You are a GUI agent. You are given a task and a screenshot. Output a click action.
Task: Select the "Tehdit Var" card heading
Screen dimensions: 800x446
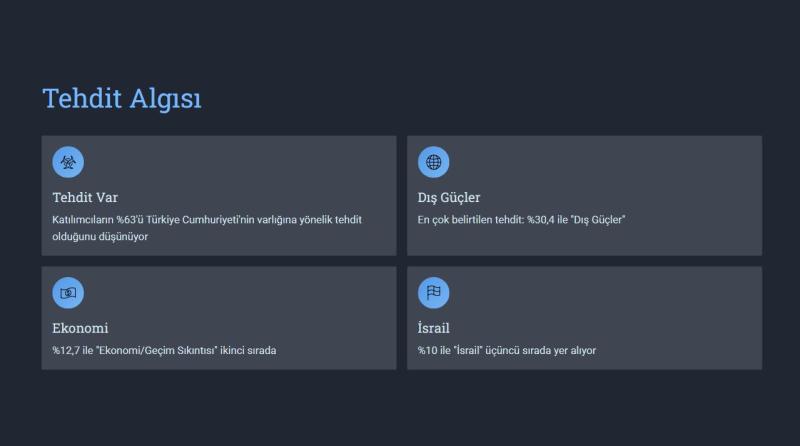85,197
